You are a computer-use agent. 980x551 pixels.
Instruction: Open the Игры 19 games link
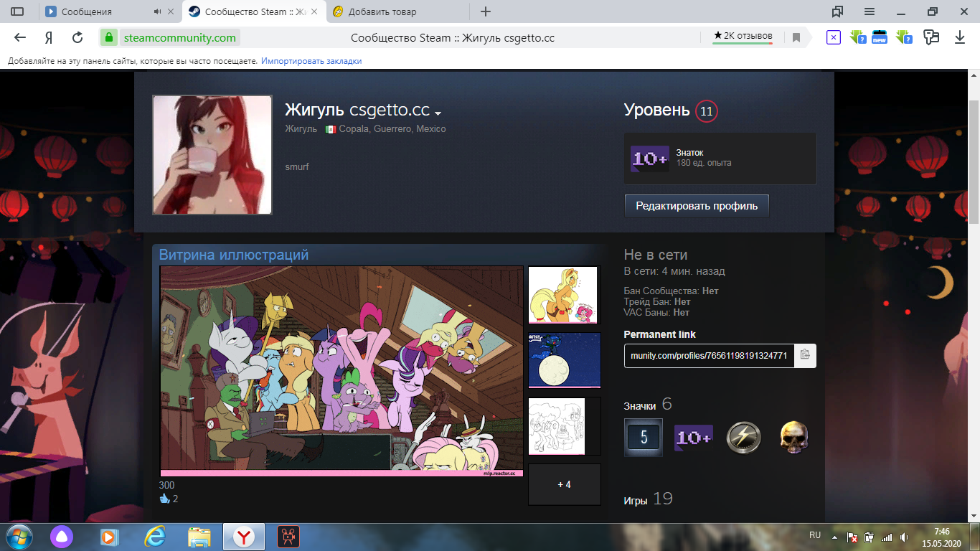649,499
